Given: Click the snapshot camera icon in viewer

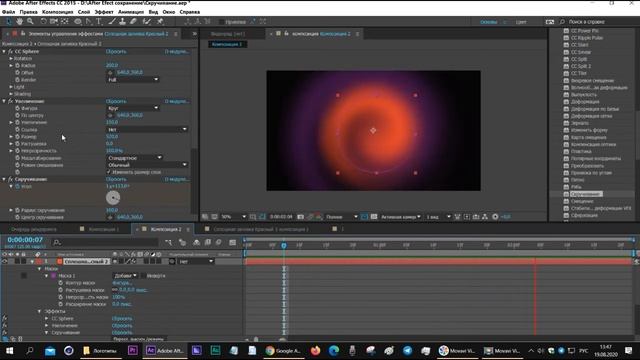Looking at the screenshot, I should 300,217.
